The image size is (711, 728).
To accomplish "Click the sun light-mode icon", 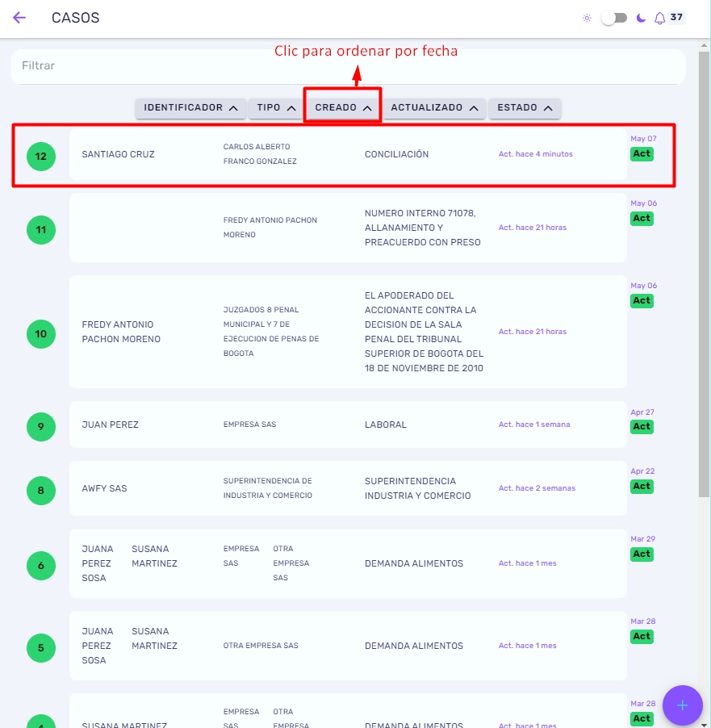I will pos(587,18).
